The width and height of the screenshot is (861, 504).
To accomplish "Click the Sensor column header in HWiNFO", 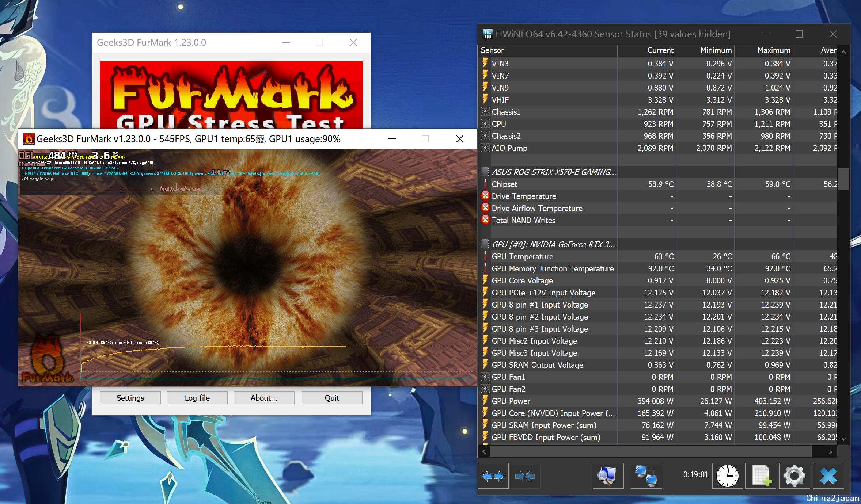I will point(547,50).
